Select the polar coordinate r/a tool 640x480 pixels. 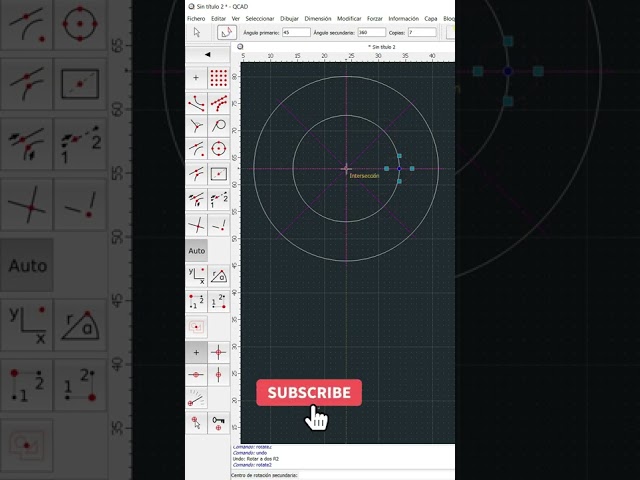click(218, 276)
